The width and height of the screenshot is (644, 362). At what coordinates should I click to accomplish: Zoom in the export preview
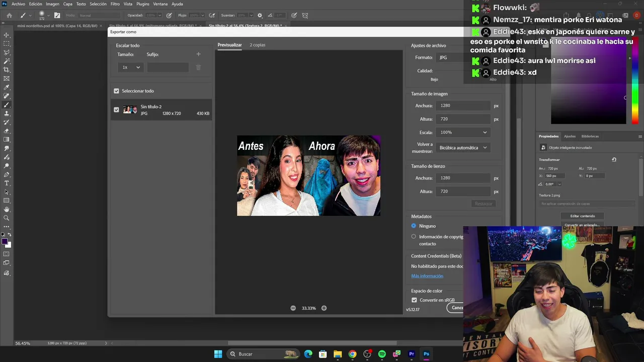pyautogui.click(x=324, y=308)
